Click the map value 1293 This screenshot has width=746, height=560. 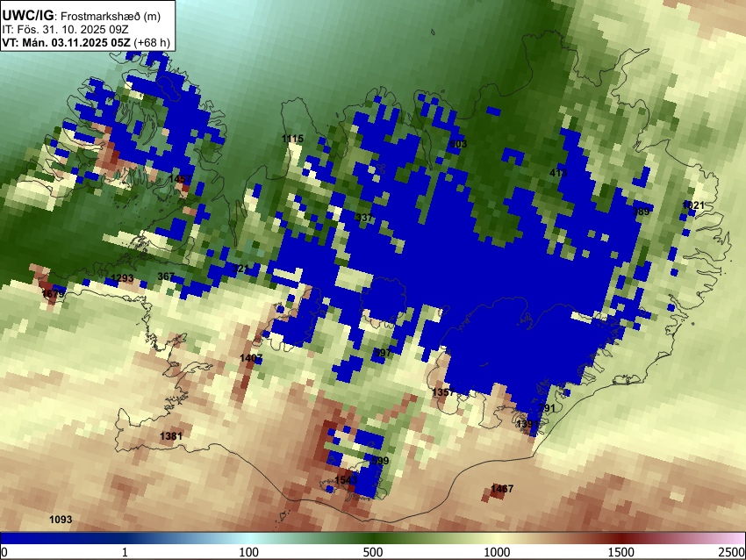[122, 278]
